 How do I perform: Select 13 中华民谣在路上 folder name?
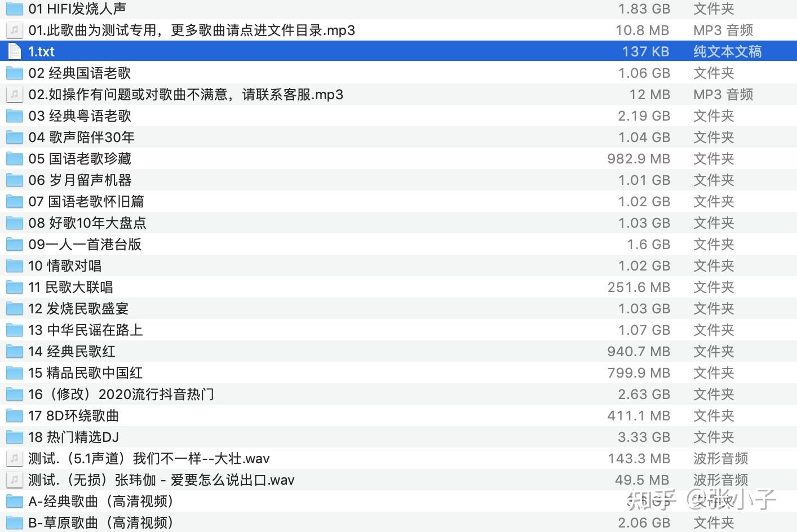[x=86, y=330]
